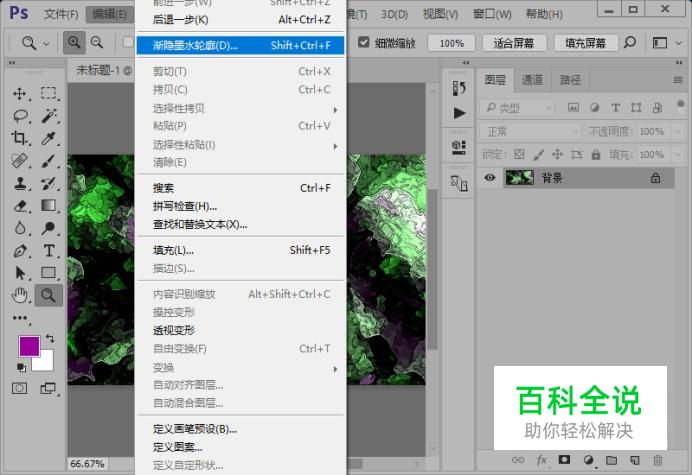Select the Rectangle shape tool

(x=49, y=273)
